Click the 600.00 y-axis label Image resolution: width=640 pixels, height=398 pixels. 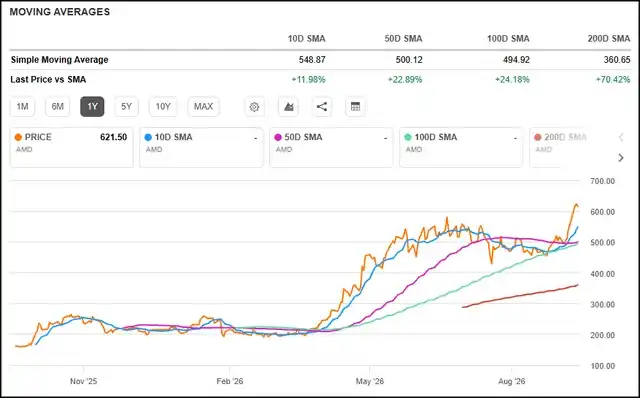(x=602, y=212)
